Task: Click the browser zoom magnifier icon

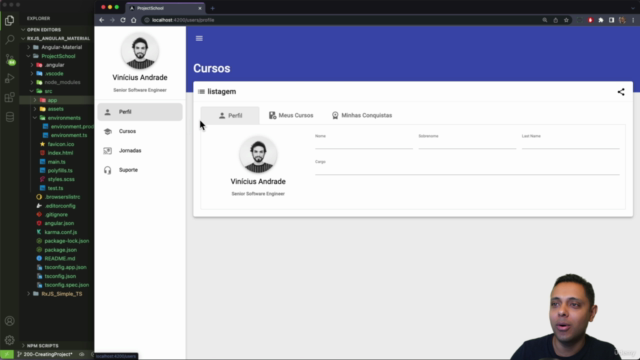Action: click(x=544, y=20)
